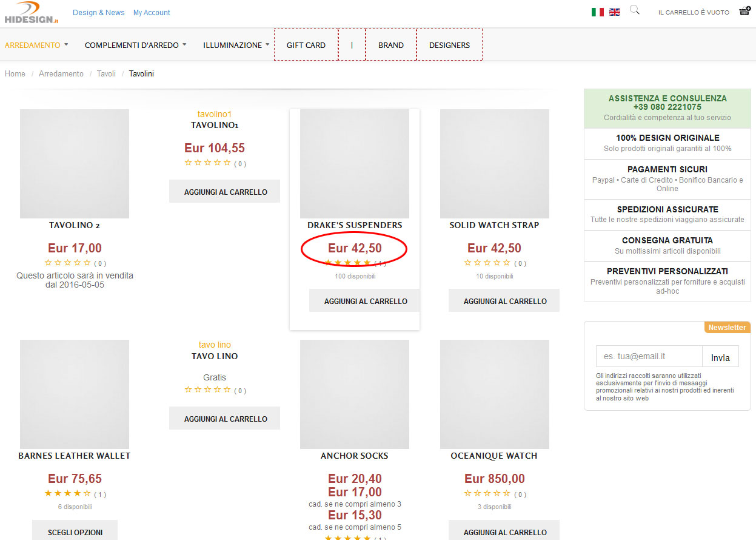The width and height of the screenshot is (756, 540).
Task: Open the My Account link
Action: pyautogui.click(x=152, y=13)
